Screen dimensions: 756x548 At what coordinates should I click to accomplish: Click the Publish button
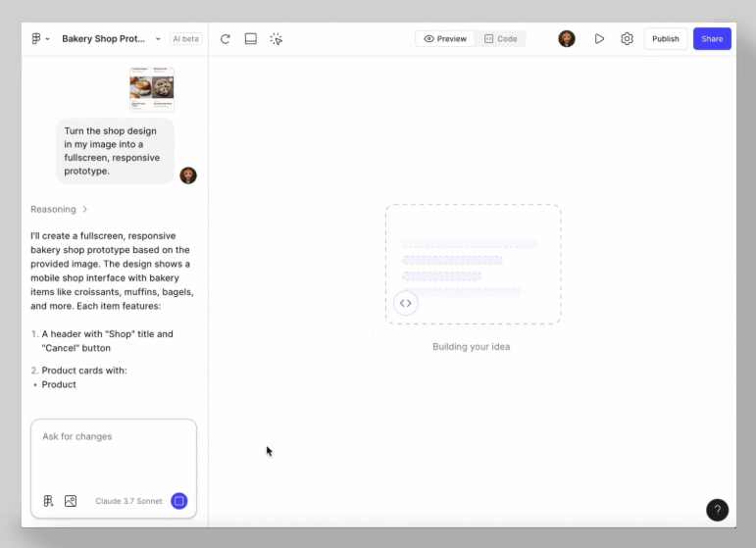666,39
